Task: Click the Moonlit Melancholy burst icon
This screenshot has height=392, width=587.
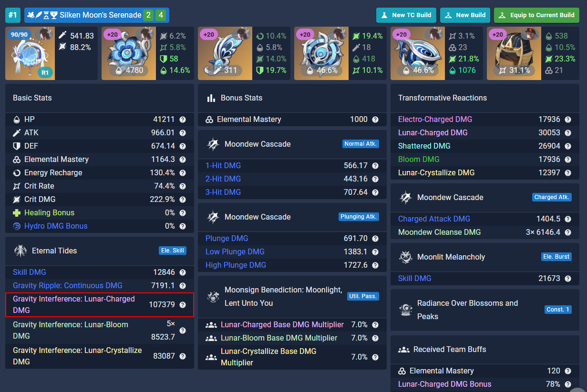Action: coord(405,257)
